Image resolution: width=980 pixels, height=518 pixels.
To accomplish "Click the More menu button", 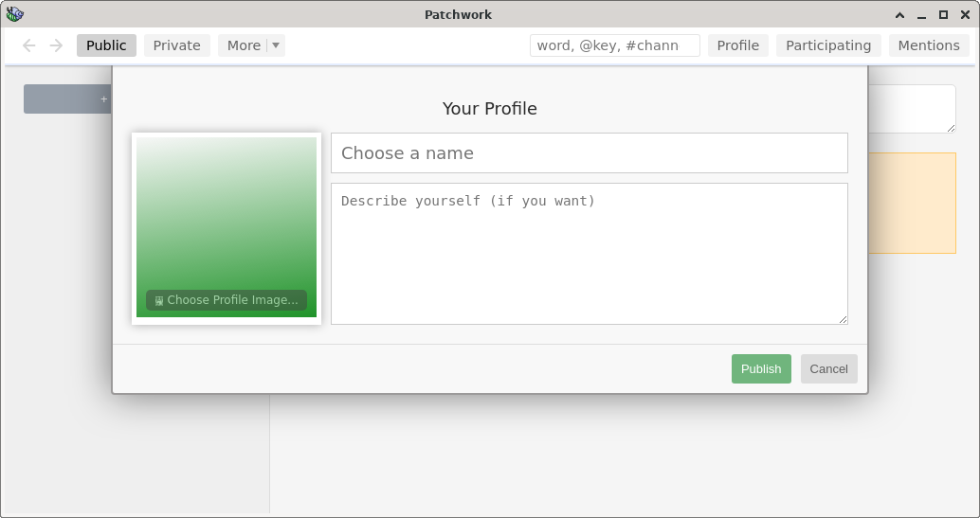I will pos(244,45).
